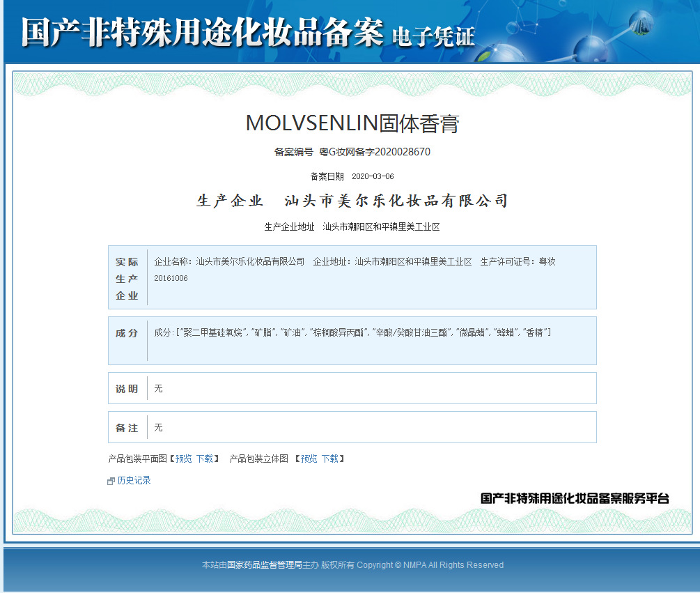Click the 说明 row label
The height and width of the screenshot is (593, 700).
pyautogui.click(x=127, y=389)
